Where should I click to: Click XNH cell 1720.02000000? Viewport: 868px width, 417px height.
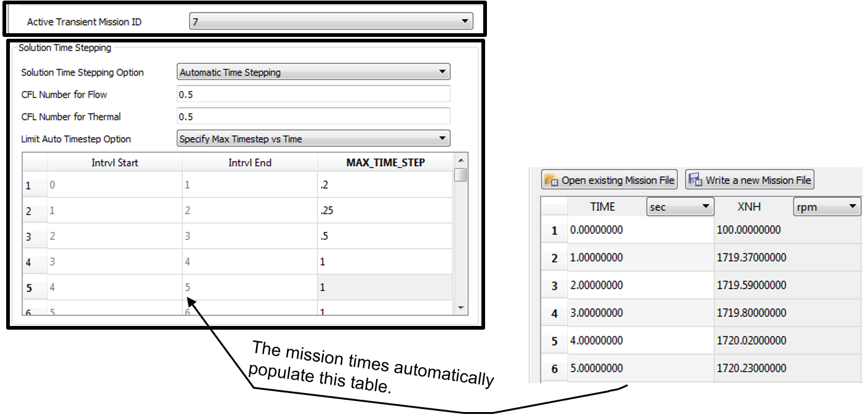pyautogui.click(x=788, y=341)
